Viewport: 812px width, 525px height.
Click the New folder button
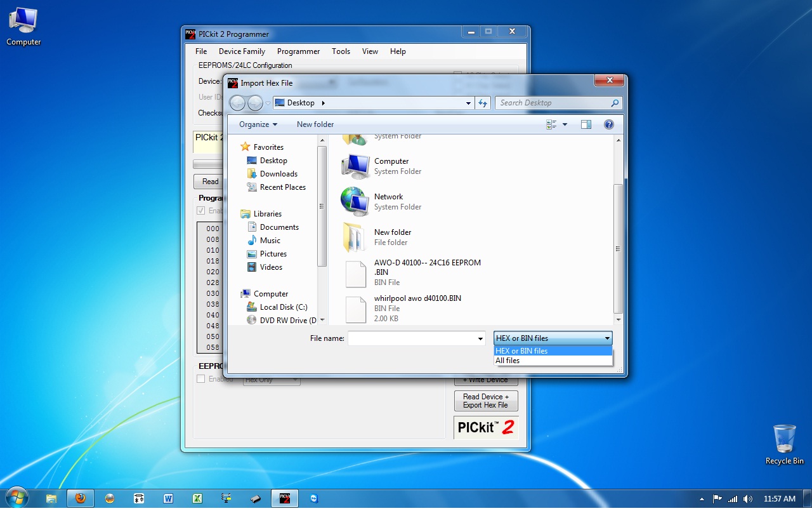(315, 124)
